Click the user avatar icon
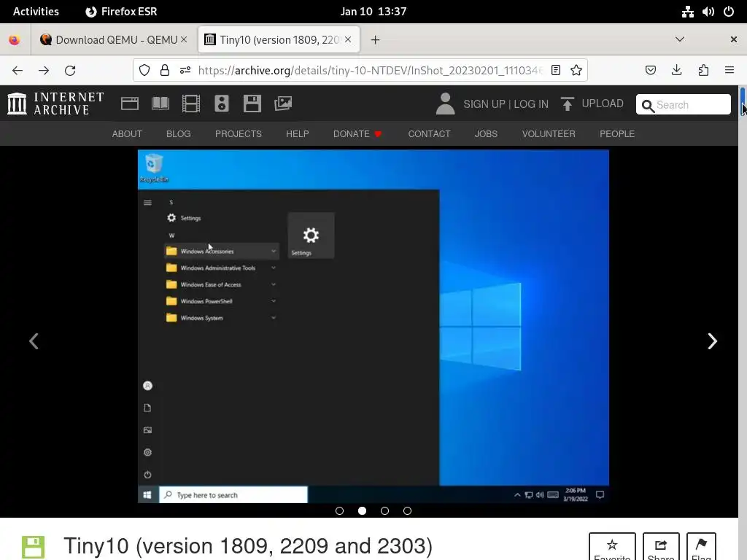 coord(446,104)
